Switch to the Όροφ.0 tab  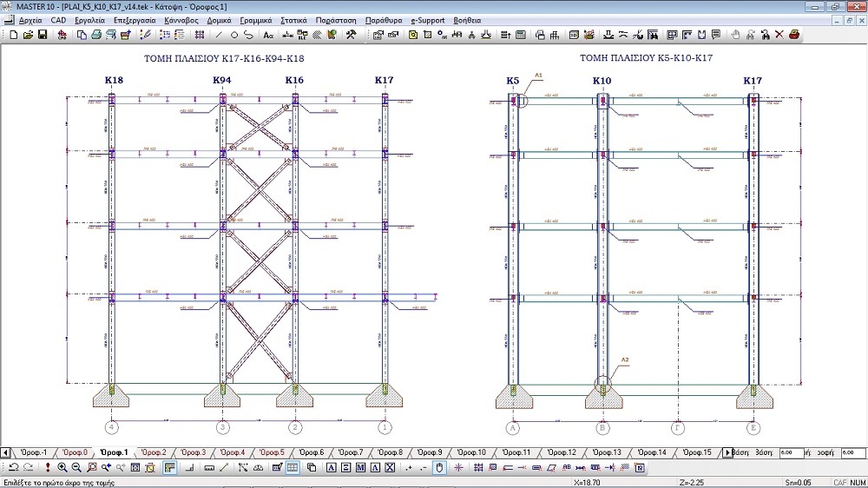75,452
